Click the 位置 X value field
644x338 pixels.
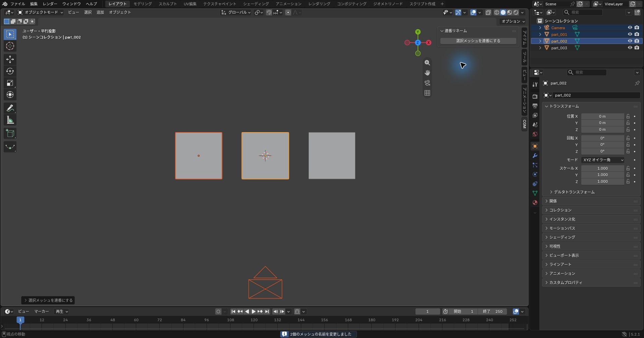(602, 116)
